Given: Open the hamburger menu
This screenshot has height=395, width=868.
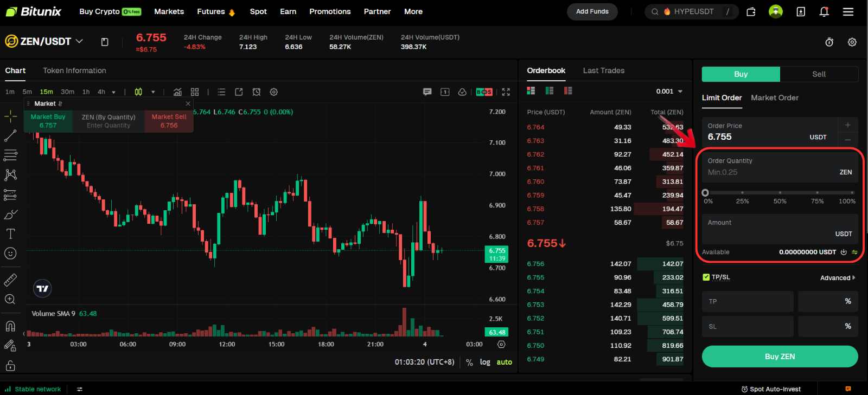Looking at the screenshot, I should coord(848,11).
